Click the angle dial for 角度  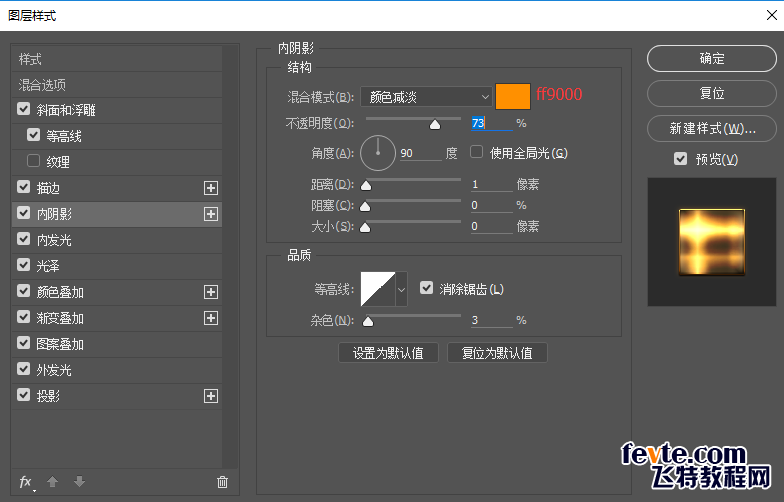point(378,153)
